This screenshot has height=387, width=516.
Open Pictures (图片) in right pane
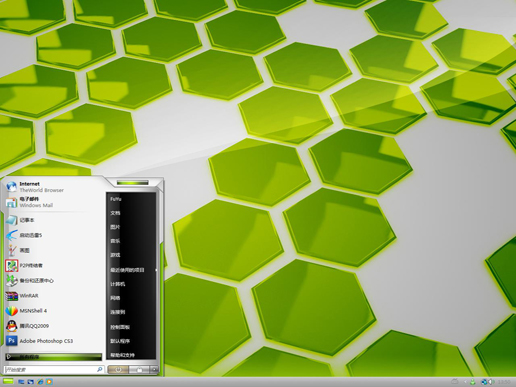(115, 227)
